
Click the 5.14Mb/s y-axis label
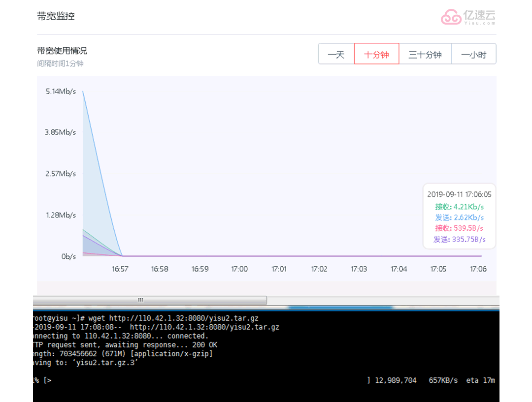coord(61,91)
